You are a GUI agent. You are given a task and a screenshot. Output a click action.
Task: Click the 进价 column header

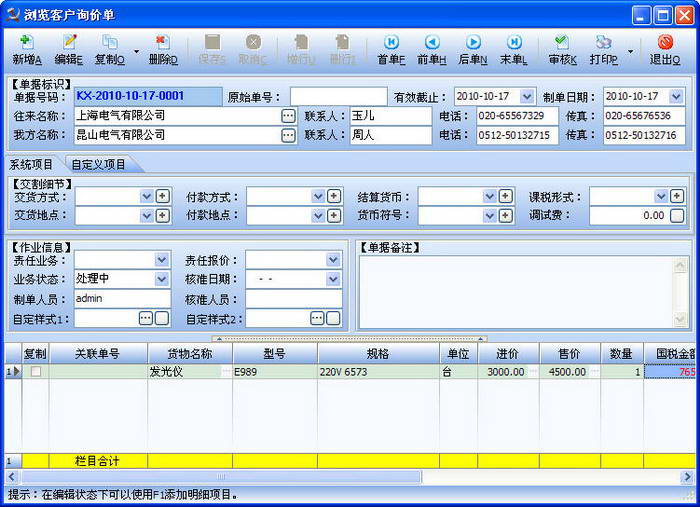click(x=508, y=354)
